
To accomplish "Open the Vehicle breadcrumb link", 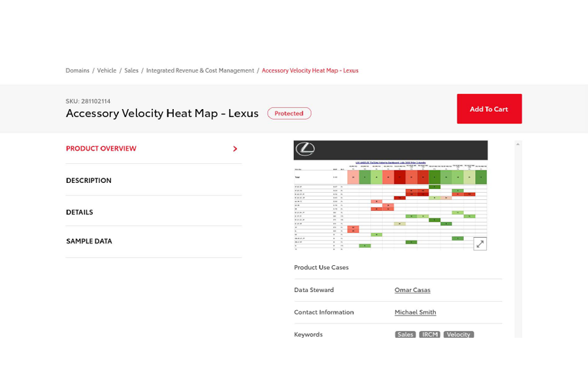I will [106, 71].
